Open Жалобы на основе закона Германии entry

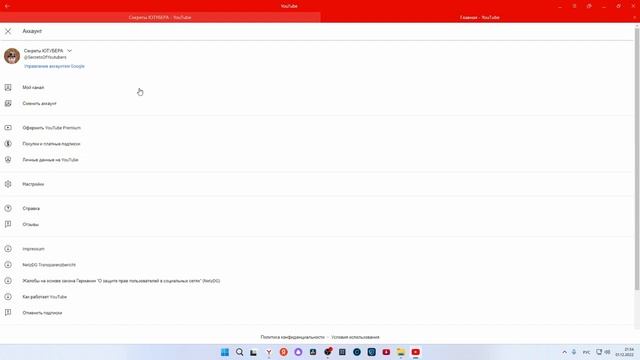pos(121,281)
